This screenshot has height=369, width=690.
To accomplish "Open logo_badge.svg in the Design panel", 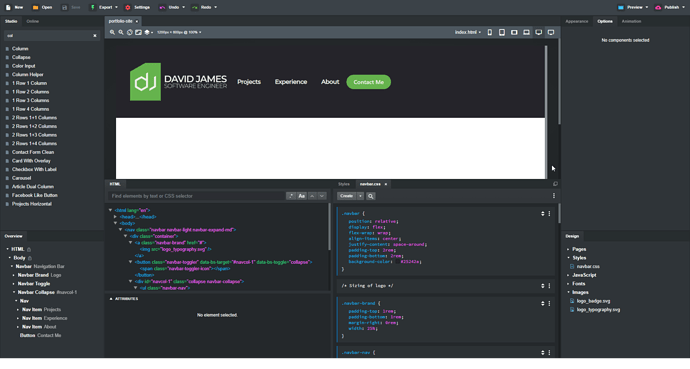I will pos(593,301).
